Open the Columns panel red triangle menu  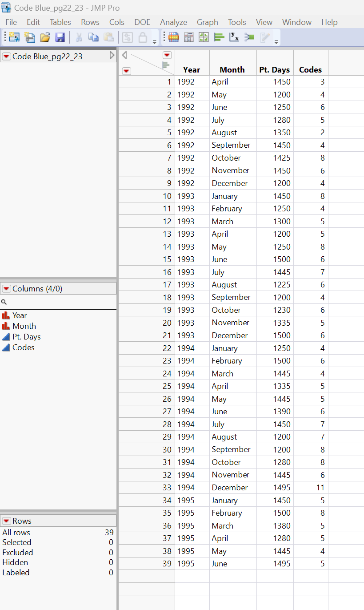6,288
